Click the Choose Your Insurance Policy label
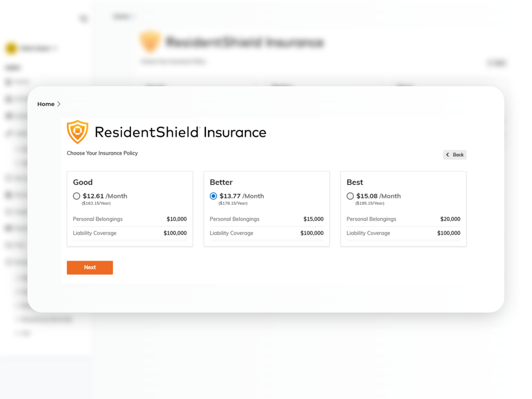This screenshot has height=399, width=532. (102, 153)
